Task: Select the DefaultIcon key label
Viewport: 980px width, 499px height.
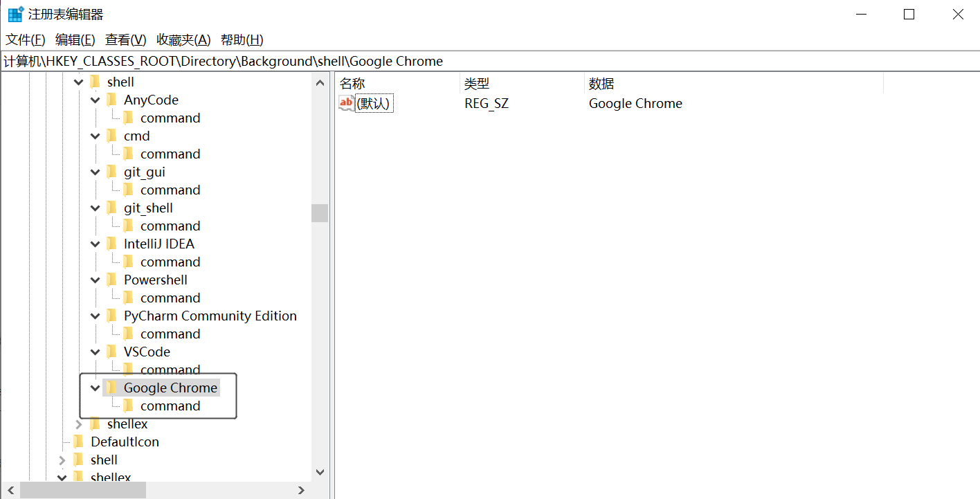Action: (125, 442)
